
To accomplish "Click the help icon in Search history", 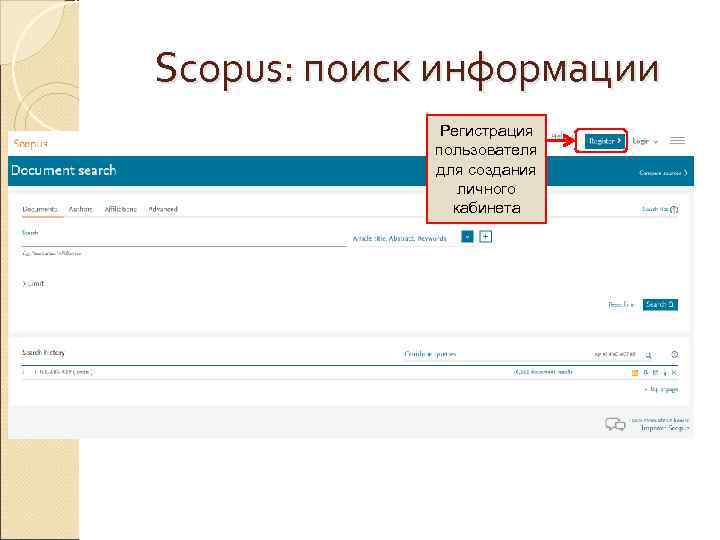I will coord(675,354).
